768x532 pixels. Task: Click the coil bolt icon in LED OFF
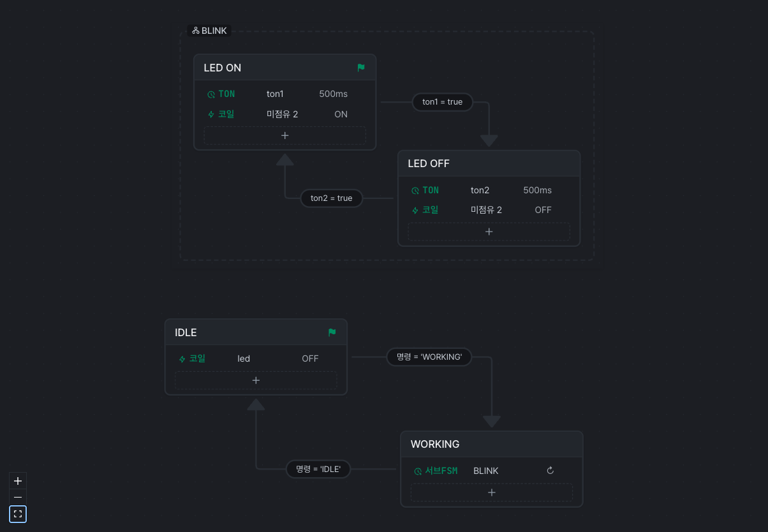tap(415, 211)
